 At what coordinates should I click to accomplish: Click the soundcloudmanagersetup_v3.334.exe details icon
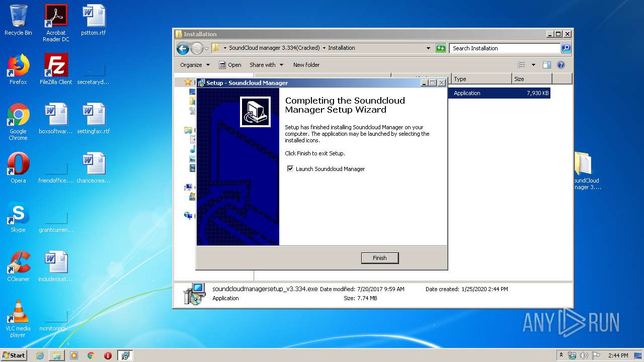point(194,294)
